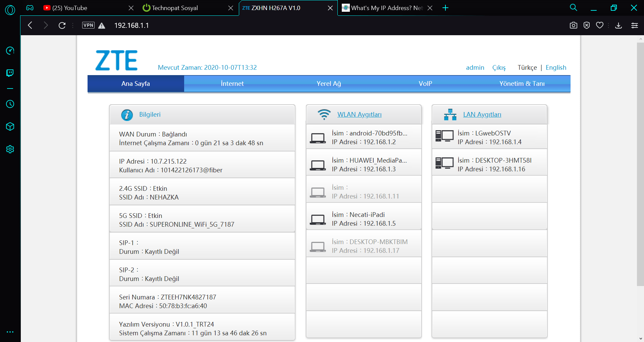This screenshot has height=342, width=644.
Task: Close the ZXHN H267A V1.0 tab
Action: tap(330, 8)
